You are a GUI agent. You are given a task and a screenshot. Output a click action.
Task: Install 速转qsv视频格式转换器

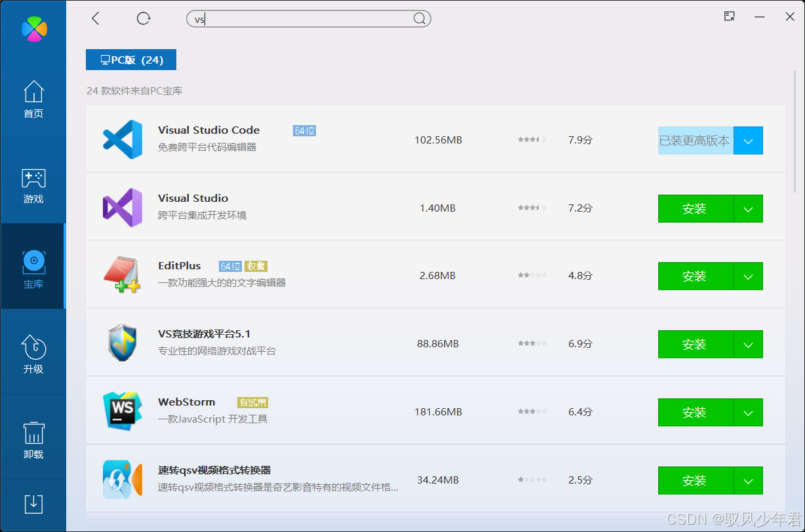tap(696, 480)
